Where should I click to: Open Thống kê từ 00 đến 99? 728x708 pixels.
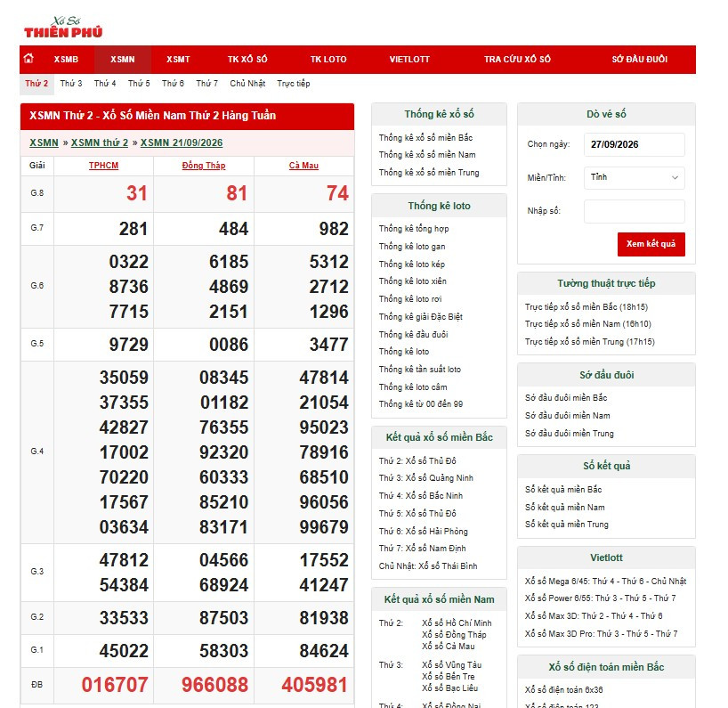coord(421,404)
